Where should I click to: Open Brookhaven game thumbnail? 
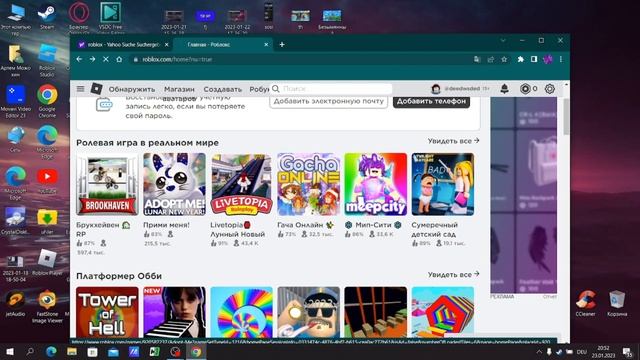coord(107,184)
